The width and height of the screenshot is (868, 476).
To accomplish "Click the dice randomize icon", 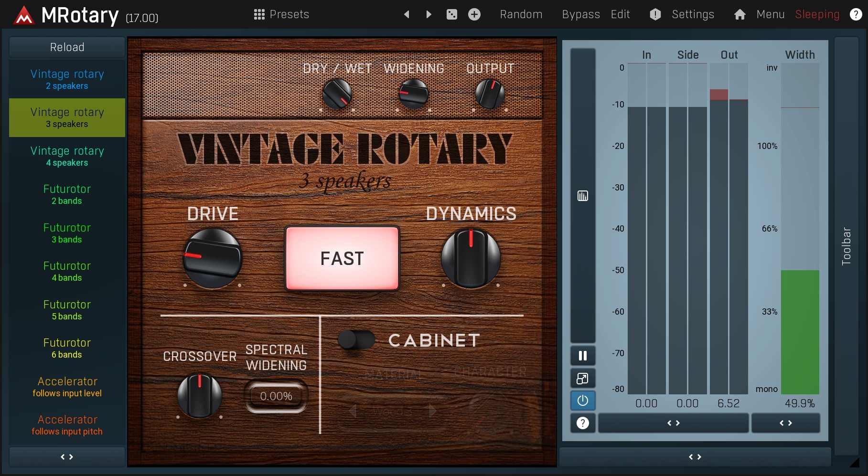I will point(451,14).
